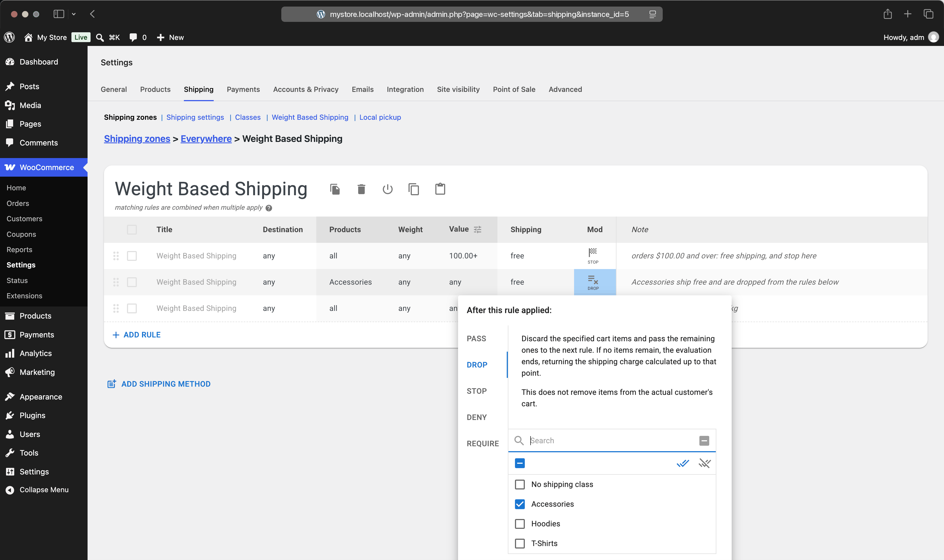
Task: Open the admin bar search magnifier icon
Action: (100, 37)
